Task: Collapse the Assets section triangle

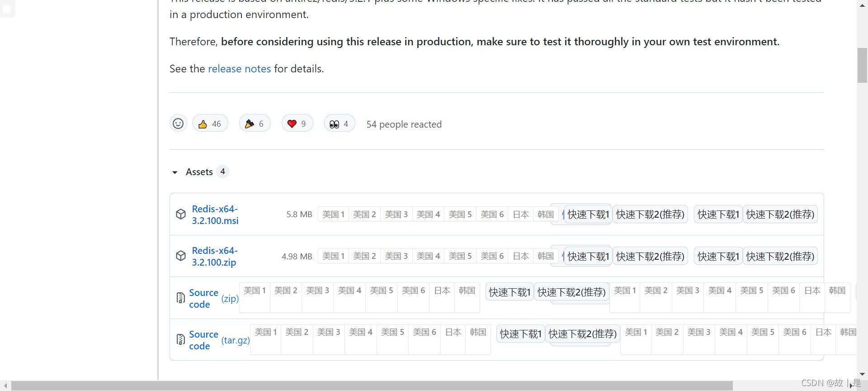Action: click(x=175, y=172)
